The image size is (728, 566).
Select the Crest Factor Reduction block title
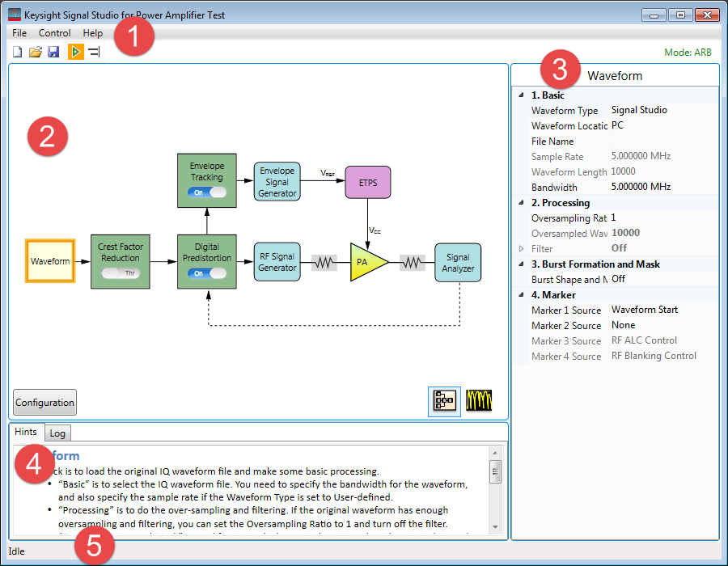121,252
